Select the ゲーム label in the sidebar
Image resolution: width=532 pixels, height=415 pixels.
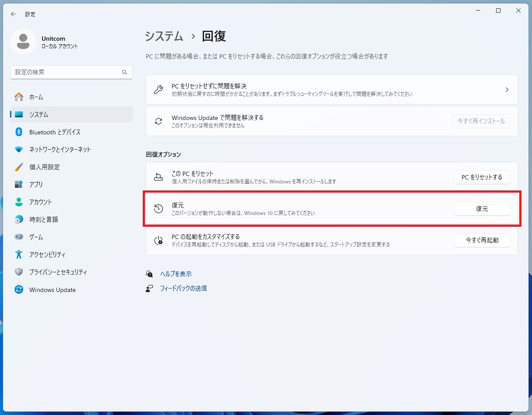click(x=36, y=237)
